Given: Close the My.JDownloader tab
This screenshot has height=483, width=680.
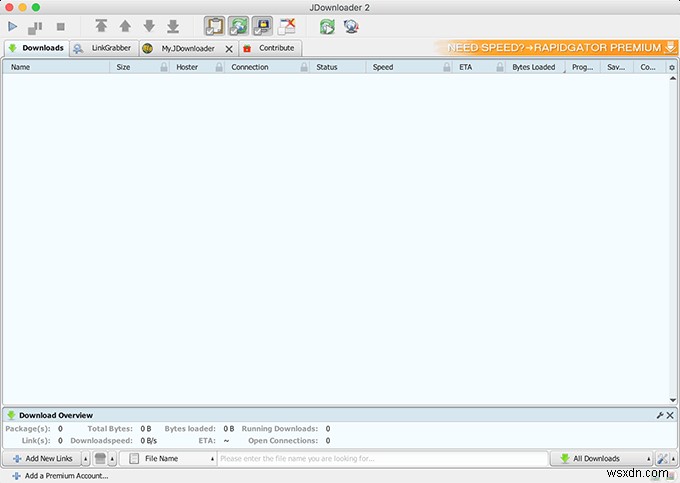Looking at the screenshot, I should tap(229, 49).
